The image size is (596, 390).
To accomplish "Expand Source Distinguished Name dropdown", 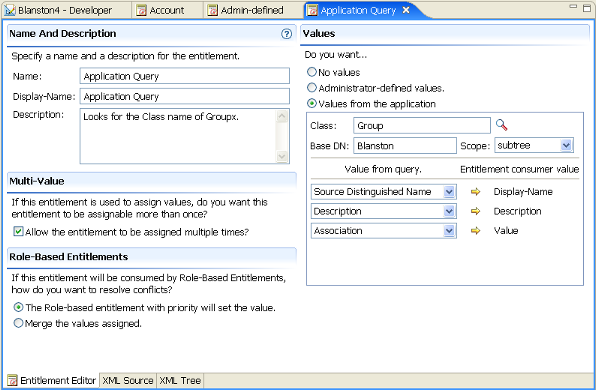I will click(x=449, y=192).
